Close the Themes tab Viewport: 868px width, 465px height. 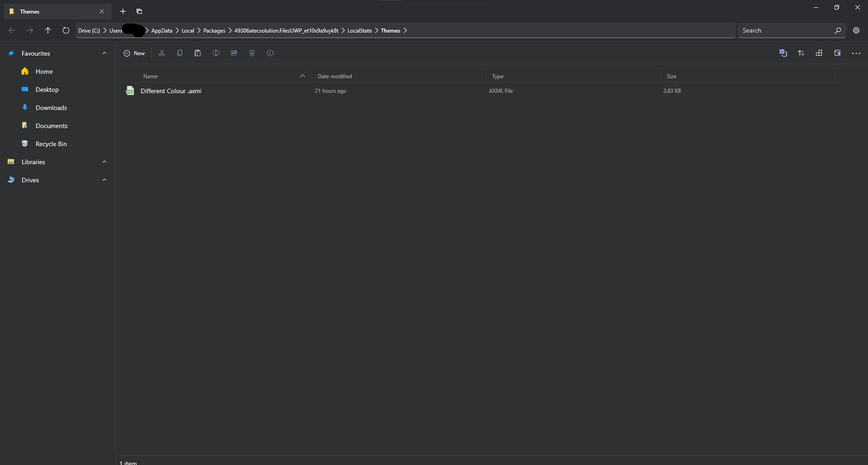click(102, 11)
